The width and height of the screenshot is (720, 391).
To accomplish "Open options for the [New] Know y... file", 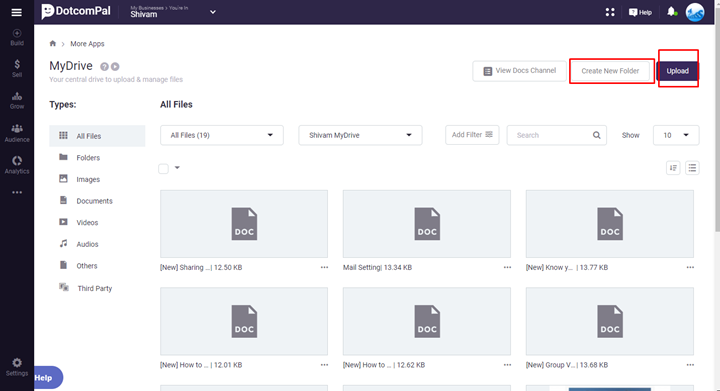I will (x=690, y=268).
